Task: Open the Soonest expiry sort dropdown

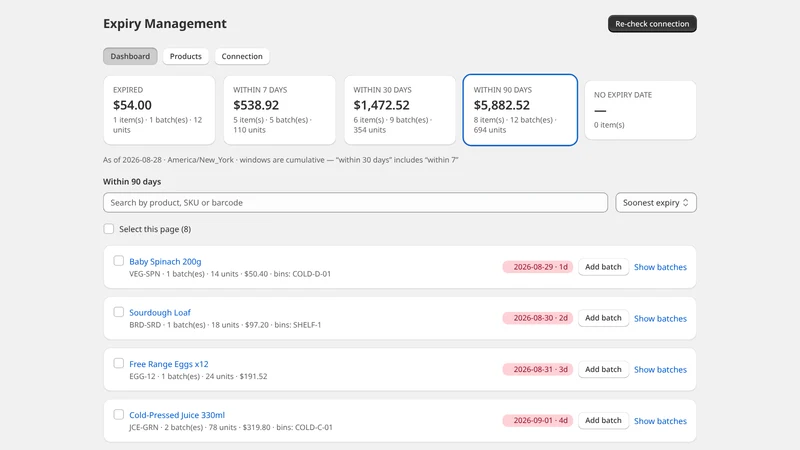Action: point(656,203)
